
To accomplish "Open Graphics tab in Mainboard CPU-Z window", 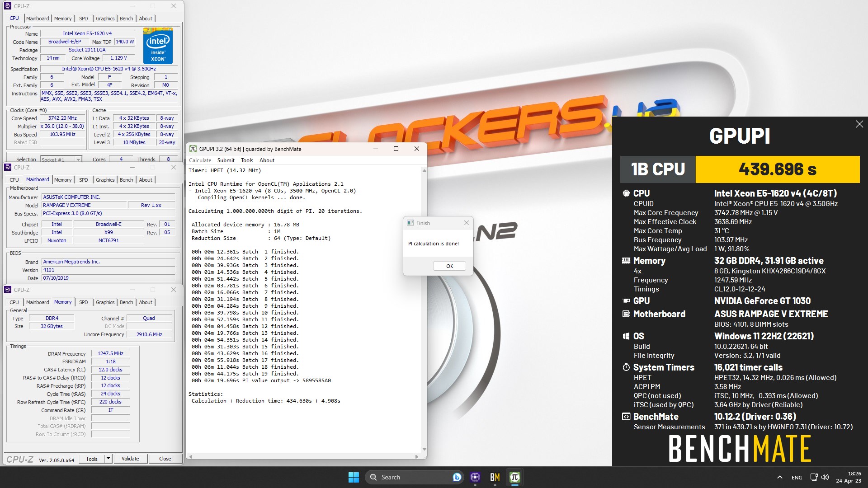I will (x=105, y=180).
